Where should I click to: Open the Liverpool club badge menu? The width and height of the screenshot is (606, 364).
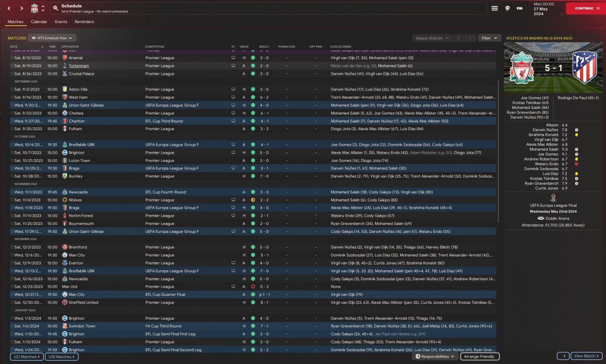(34, 9)
